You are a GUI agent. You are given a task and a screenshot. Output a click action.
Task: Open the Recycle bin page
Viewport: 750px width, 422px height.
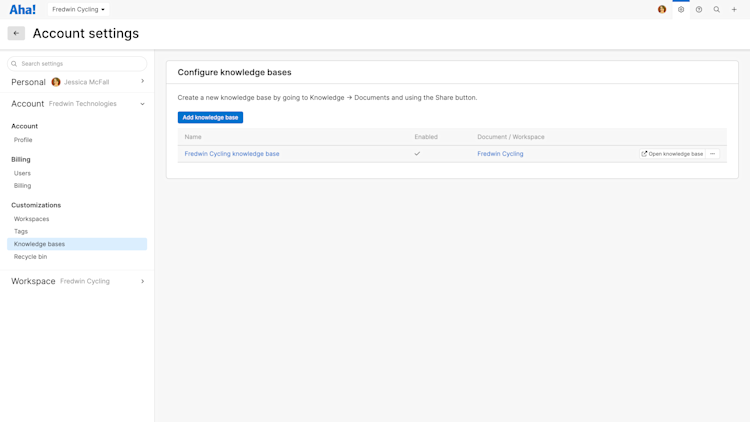pyautogui.click(x=30, y=256)
